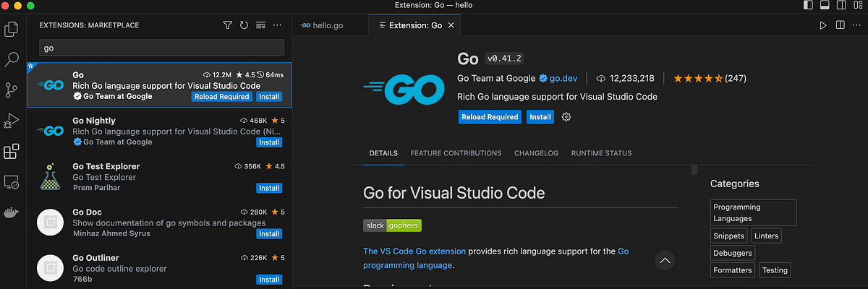Open the Source Control view
This screenshot has width=868, height=289.
coord(12,90)
